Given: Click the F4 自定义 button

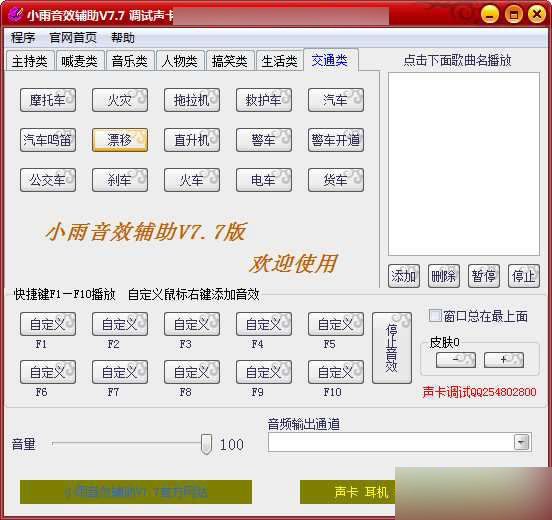Looking at the screenshot, I should (264, 324).
